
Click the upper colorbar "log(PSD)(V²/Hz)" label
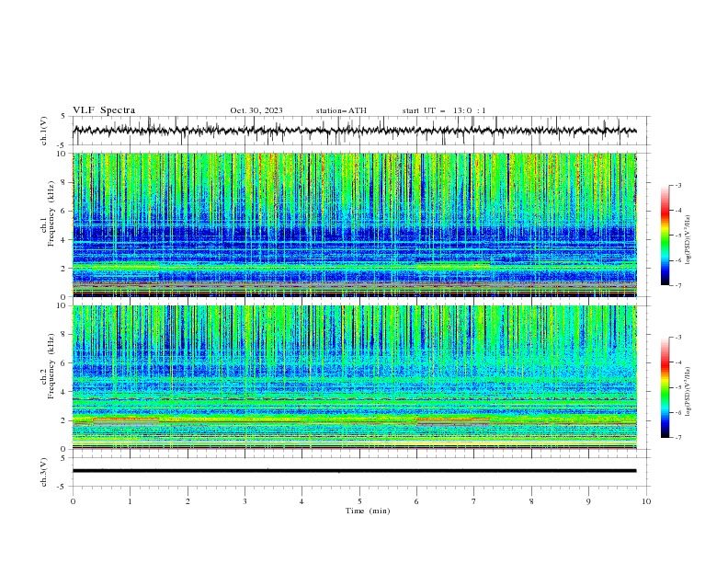click(x=688, y=240)
